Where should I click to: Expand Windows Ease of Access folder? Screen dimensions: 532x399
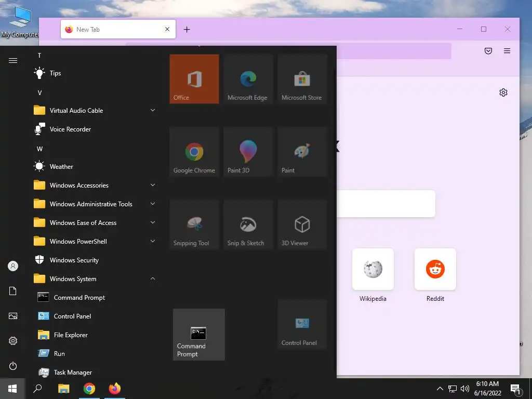coord(95,222)
